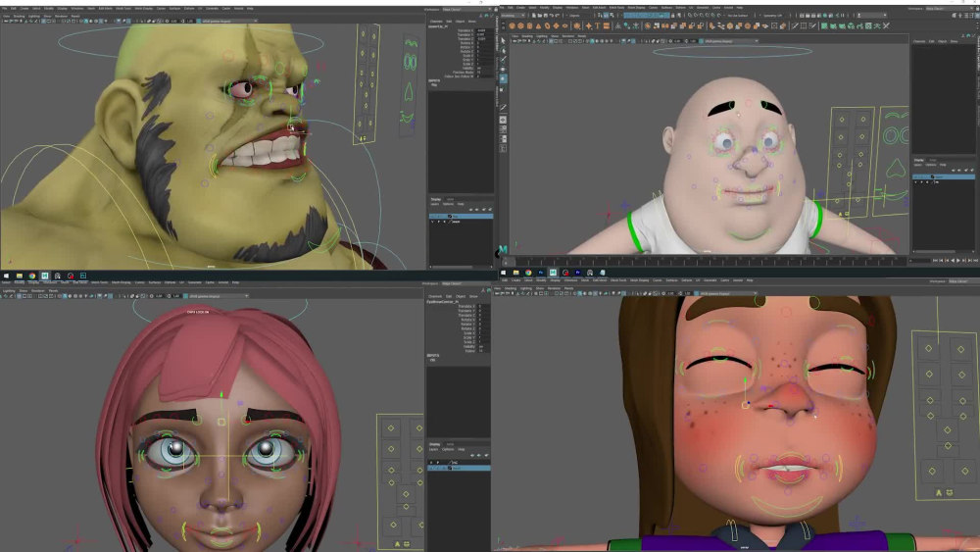Toggle visibility of highlighted layer in ogre window
This screenshot has height=552, width=980.
(x=432, y=217)
